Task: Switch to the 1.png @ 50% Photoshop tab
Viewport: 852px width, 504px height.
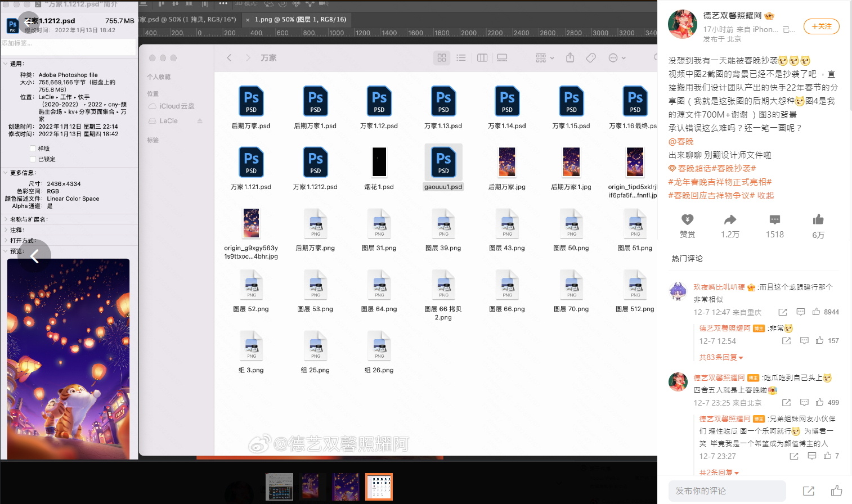Action: point(301,19)
